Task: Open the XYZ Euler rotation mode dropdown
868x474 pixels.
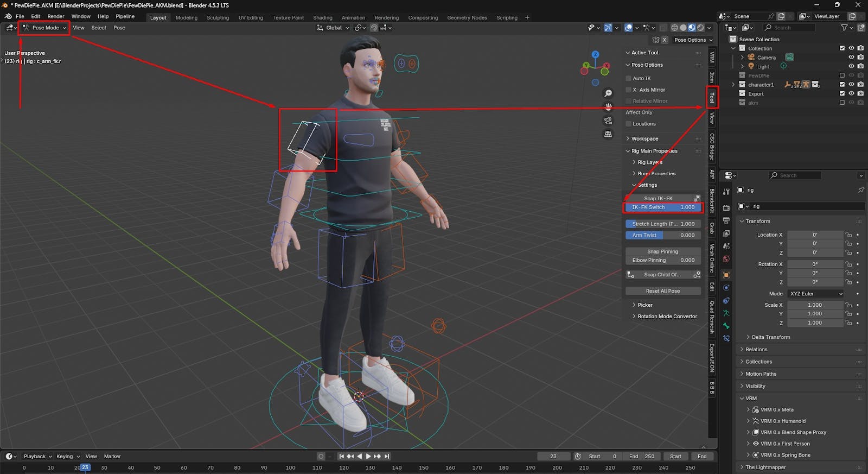Action: point(816,294)
